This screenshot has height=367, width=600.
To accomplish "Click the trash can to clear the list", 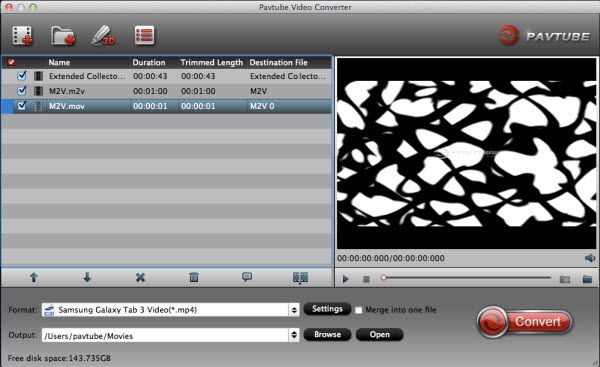I will [194, 277].
